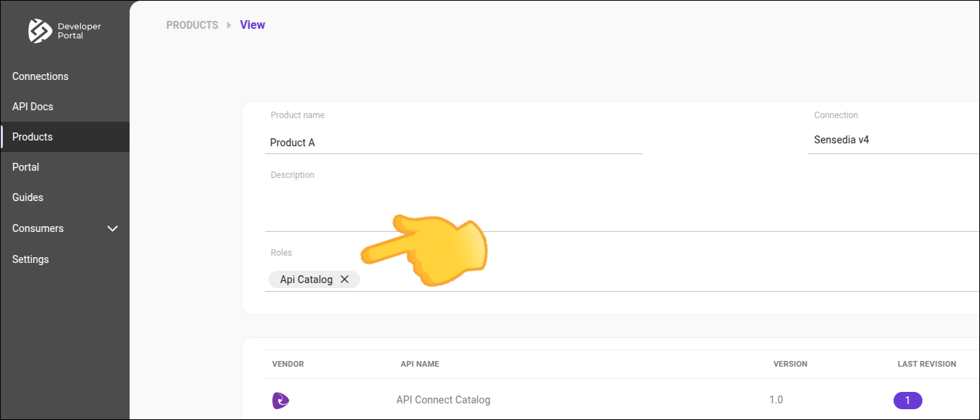This screenshot has width=980, height=420.
Task: Open API Docs from the sidebar
Action: pyautogui.click(x=32, y=106)
